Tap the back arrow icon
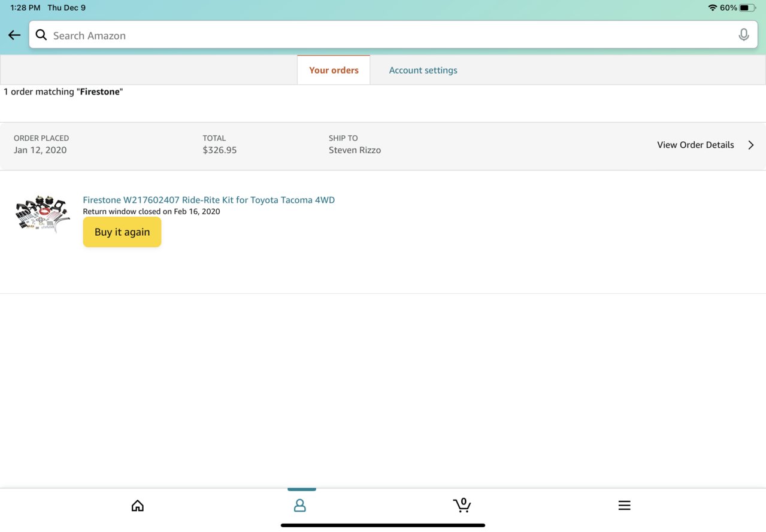This screenshot has width=766, height=532. point(14,35)
